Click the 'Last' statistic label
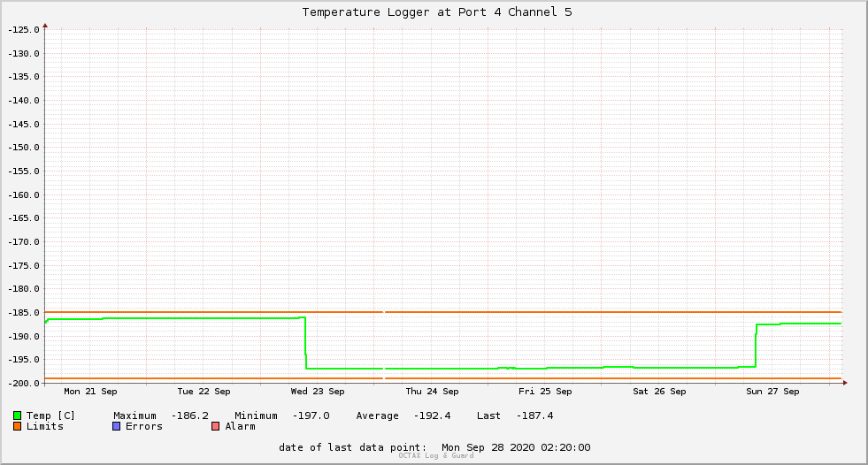The width and height of the screenshot is (868, 465). [x=488, y=415]
